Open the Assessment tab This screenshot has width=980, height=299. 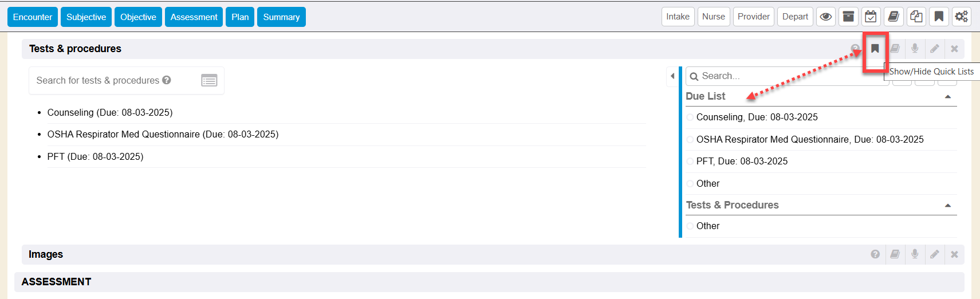tap(194, 17)
